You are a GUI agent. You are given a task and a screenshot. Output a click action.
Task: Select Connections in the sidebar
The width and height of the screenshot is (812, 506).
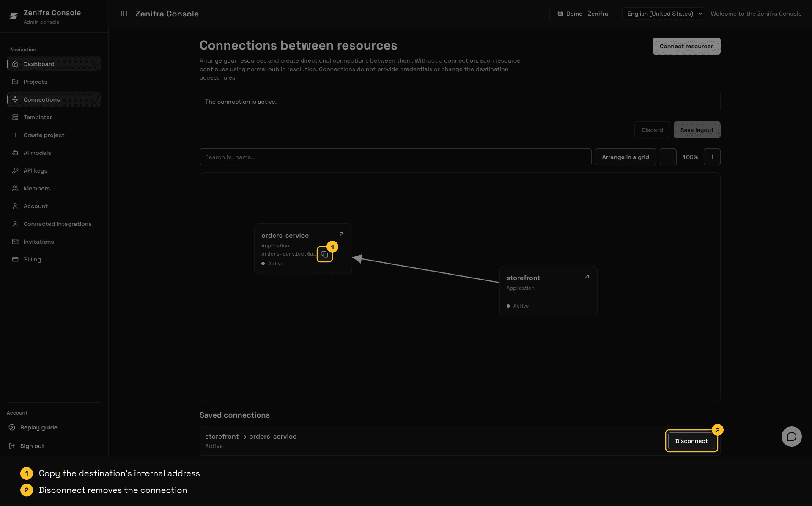54,99
